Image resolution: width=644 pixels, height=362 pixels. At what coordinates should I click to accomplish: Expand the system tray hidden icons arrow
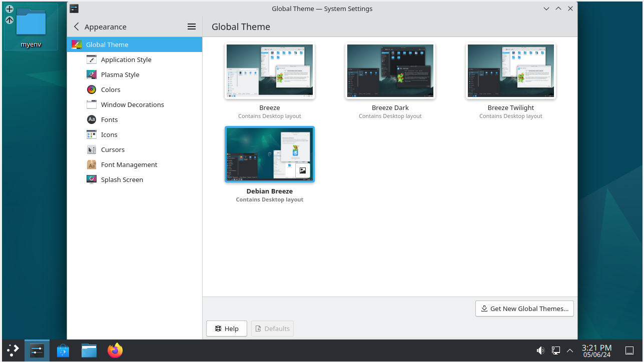click(x=569, y=350)
